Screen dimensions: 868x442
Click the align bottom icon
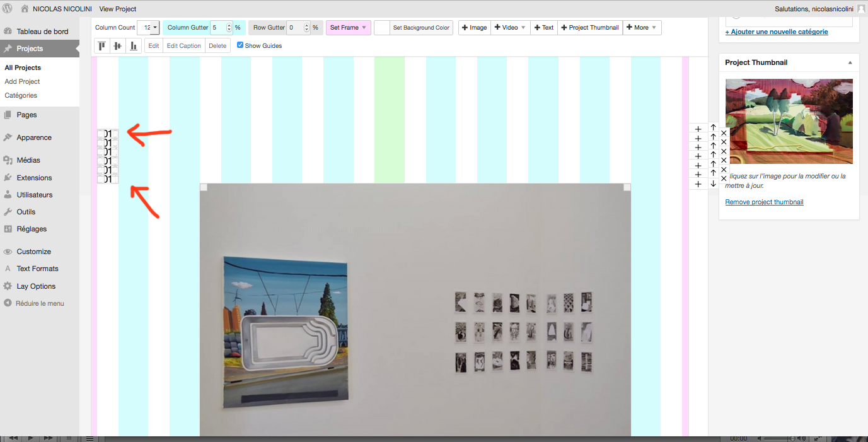pos(133,45)
